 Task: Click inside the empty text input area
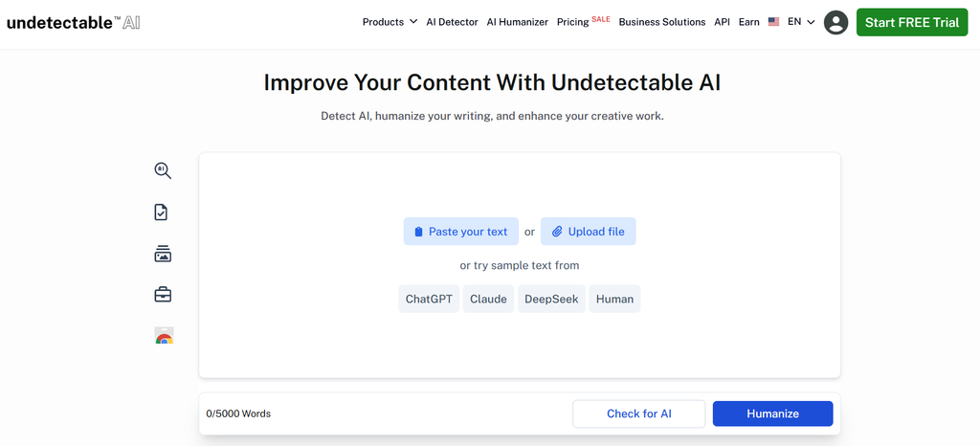coord(520,265)
